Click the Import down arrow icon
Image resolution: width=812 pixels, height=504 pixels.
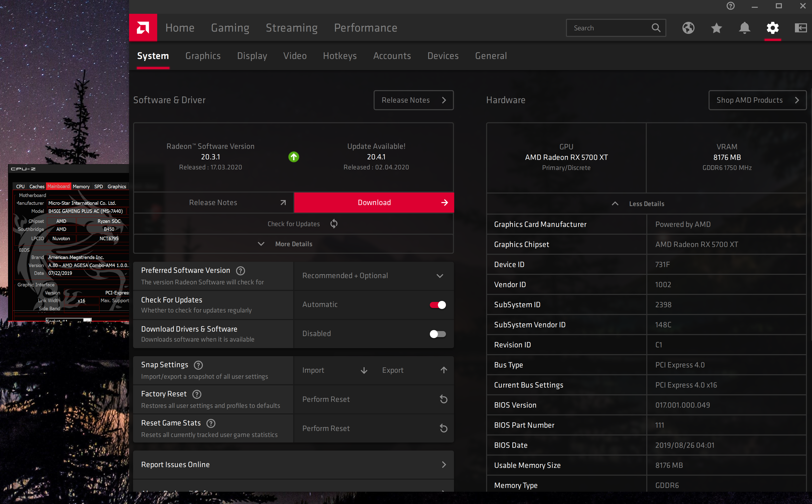pyautogui.click(x=364, y=370)
